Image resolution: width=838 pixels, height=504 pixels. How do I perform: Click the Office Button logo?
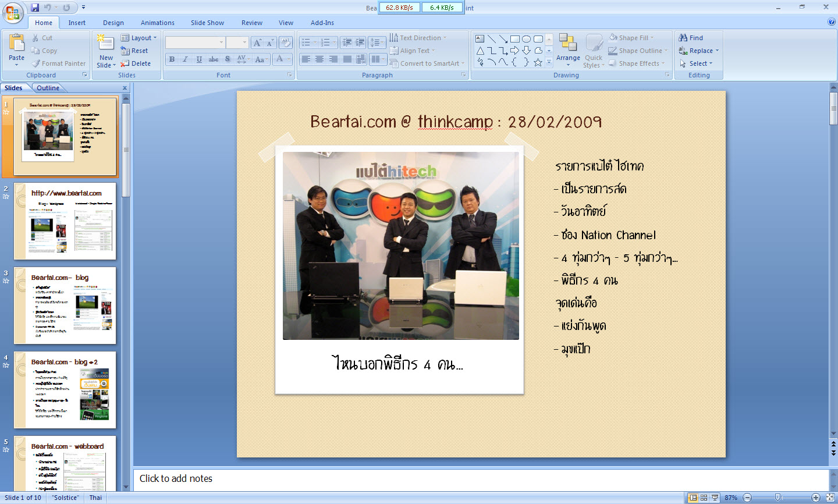coord(12,12)
